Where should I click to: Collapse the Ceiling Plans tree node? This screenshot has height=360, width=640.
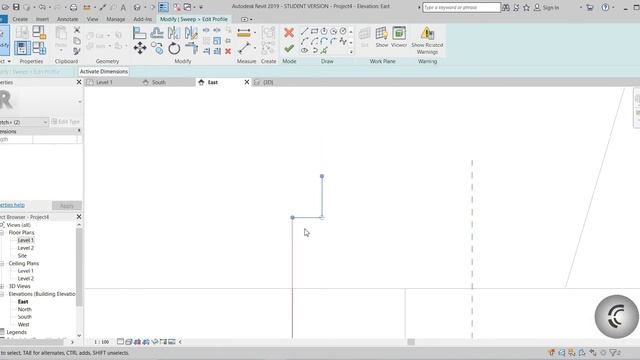point(2,264)
